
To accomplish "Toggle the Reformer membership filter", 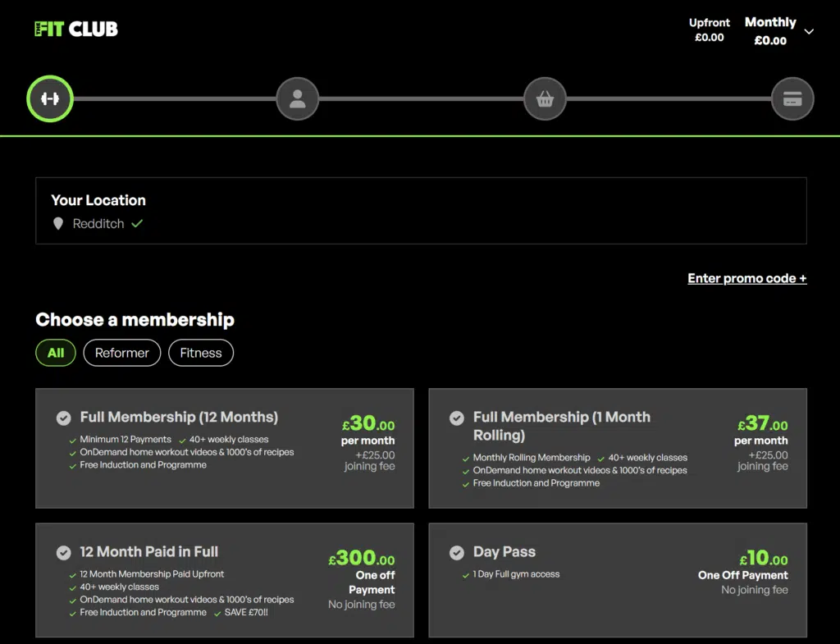I will [x=121, y=353].
